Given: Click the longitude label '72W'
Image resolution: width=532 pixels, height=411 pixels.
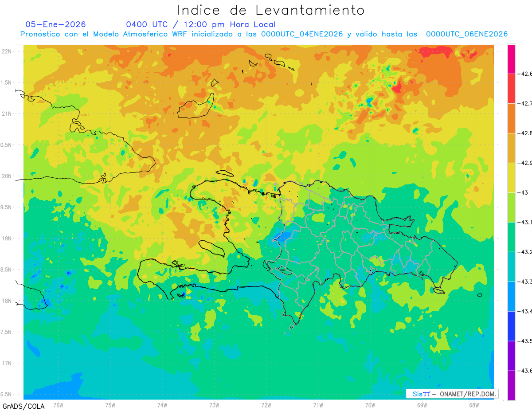Looking at the screenshot, I should (x=266, y=405).
